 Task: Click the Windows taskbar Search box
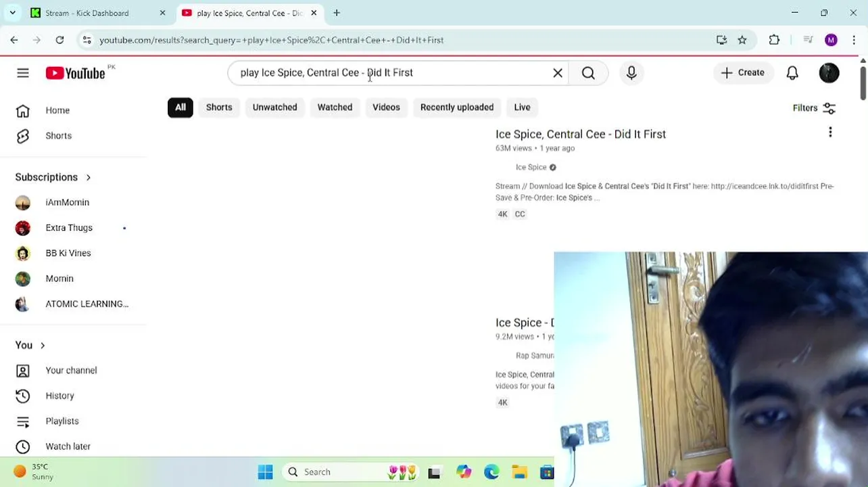tap(352, 472)
